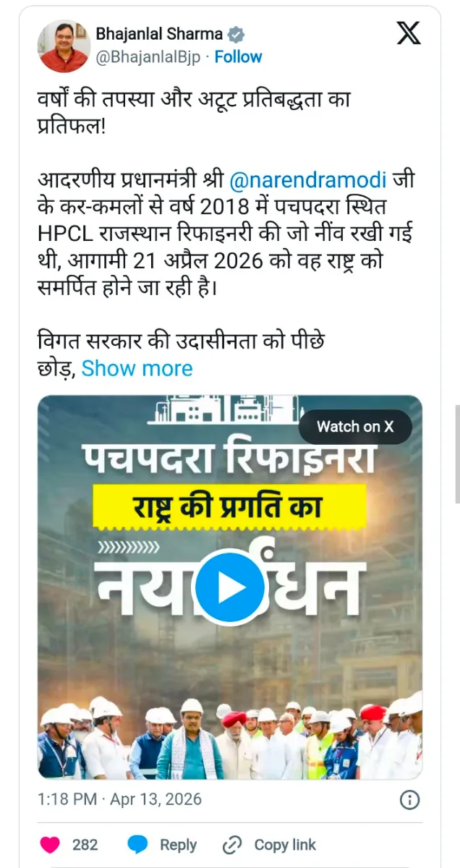Click the Copy link text
Viewport: 460px width, 868px height.
click(x=285, y=845)
